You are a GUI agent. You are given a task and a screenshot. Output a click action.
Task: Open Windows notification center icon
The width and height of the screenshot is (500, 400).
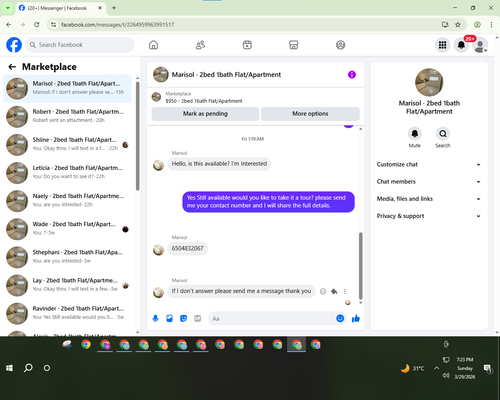(488, 368)
